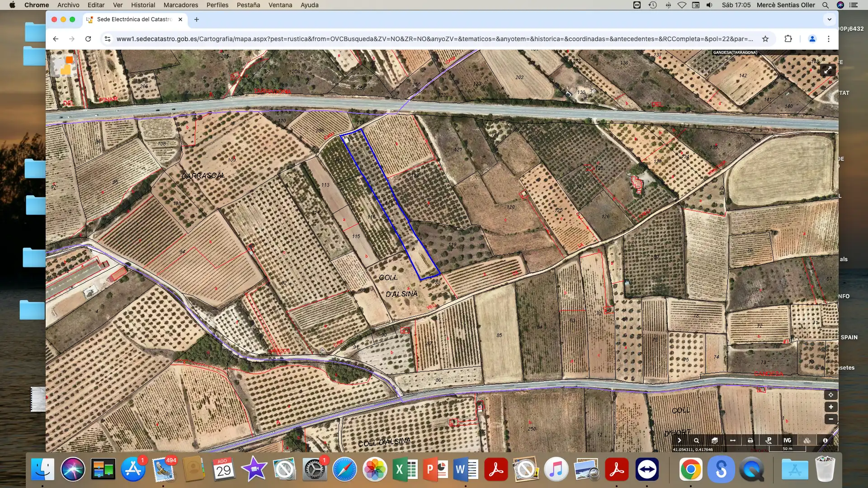
Task: Open the Editar menu
Action: [x=96, y=5]
